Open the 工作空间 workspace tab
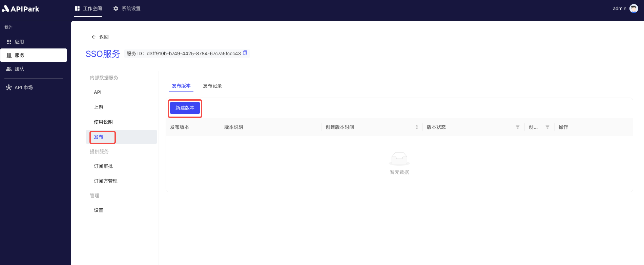 pyautogui.click(x=88, y=8)
